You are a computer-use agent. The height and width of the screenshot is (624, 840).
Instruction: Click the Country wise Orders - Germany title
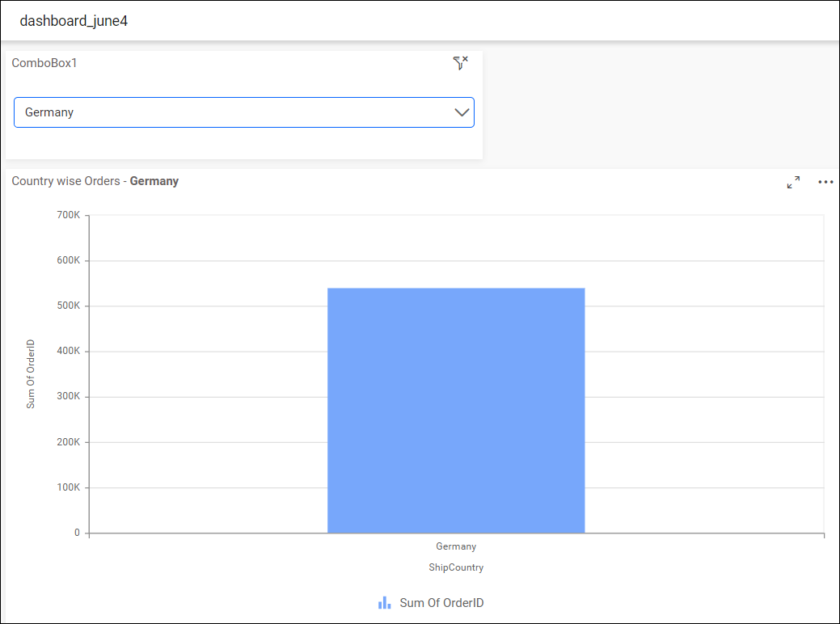[x=95, y=181]
